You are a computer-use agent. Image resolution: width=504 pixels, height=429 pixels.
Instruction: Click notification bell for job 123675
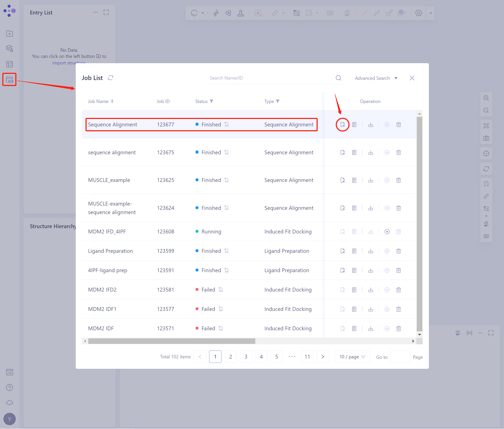click(x=226, y=152)
